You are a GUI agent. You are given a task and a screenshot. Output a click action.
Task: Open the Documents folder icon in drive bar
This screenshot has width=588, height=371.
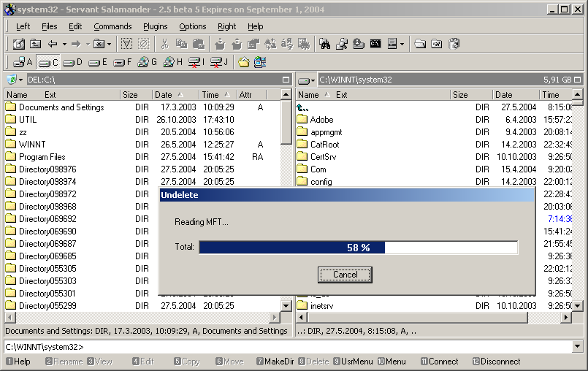click(x=244, y=62)
